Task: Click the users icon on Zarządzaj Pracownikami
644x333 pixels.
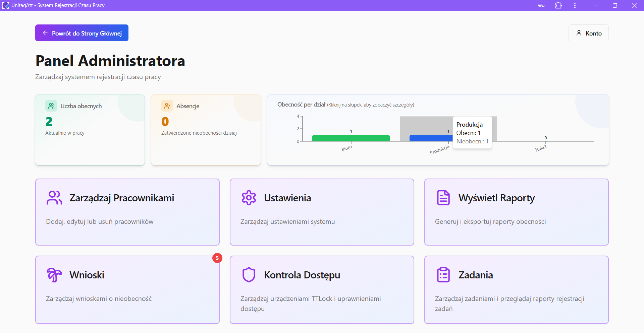Action: (x=54, y=198)
